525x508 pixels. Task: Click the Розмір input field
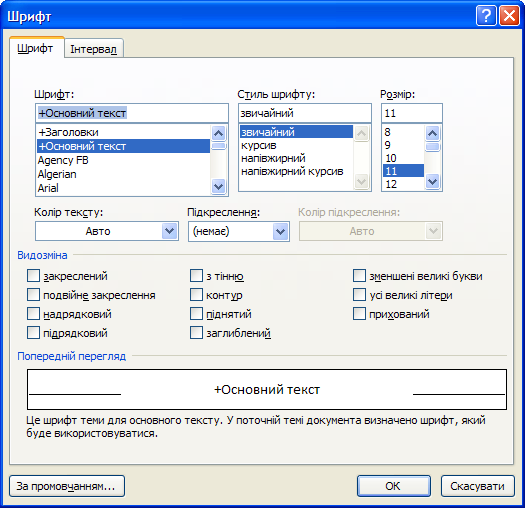pos(412,113)
